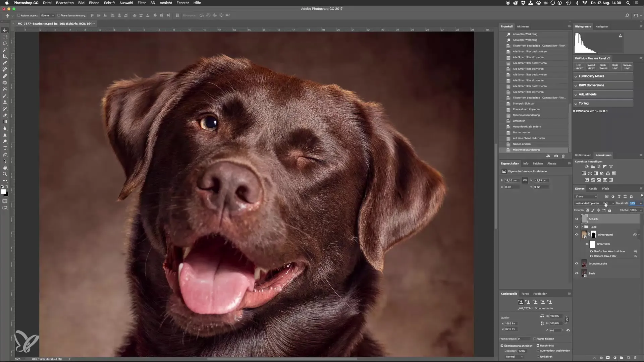Image resolution: width=644 pixels, height=362 pixels.
Task: Toggle Gaußscher Weichzeichner filter visibility
Action: (x=591, y=251)
